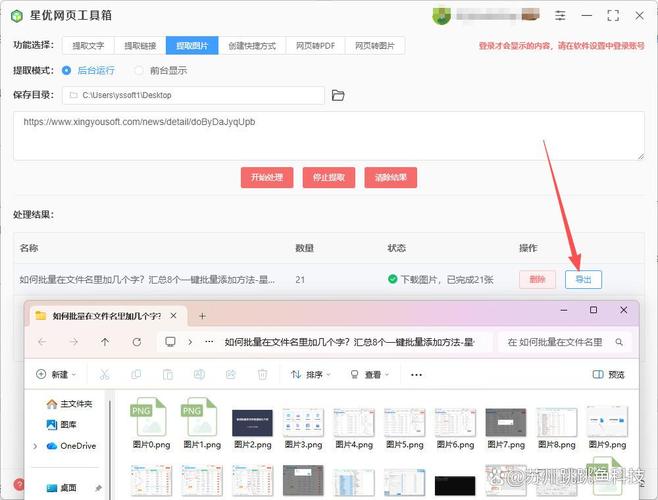
Task: Open the Explorer toolbar more options ellipsis
Action: 416,374
